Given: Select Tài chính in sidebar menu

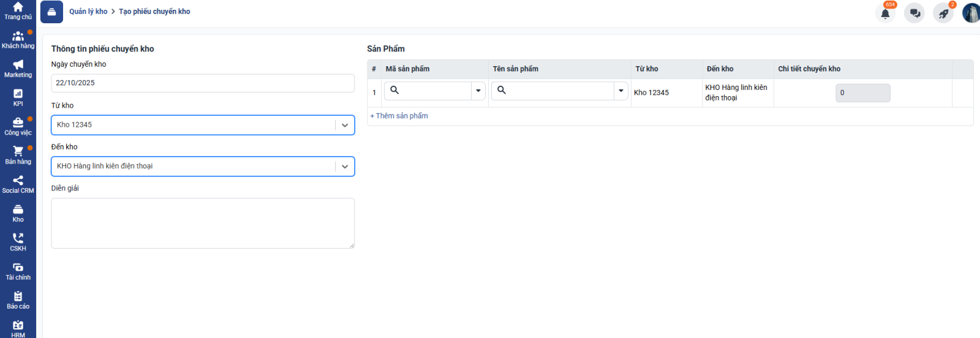Looking at the screenshot, I should (x=18, y=271).
